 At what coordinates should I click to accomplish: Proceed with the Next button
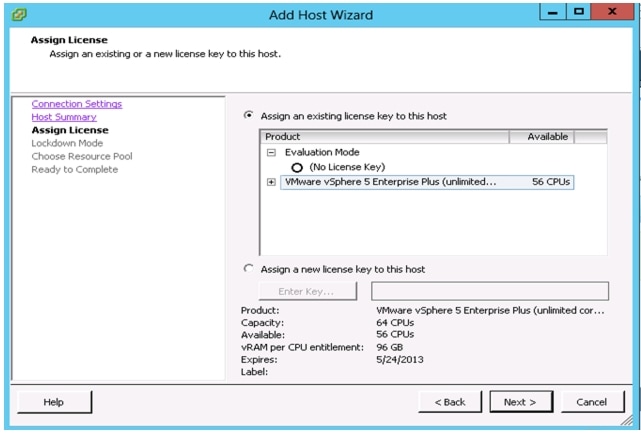pos(521,402)
